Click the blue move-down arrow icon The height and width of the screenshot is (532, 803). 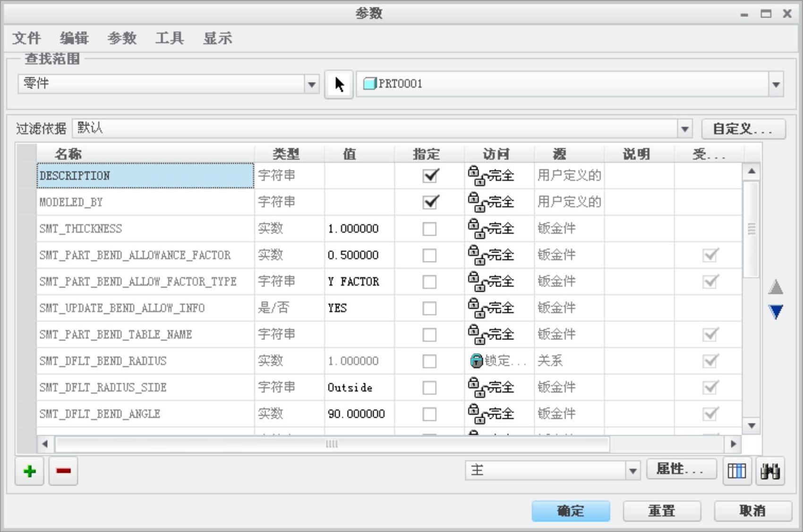(x=776, y=312)
